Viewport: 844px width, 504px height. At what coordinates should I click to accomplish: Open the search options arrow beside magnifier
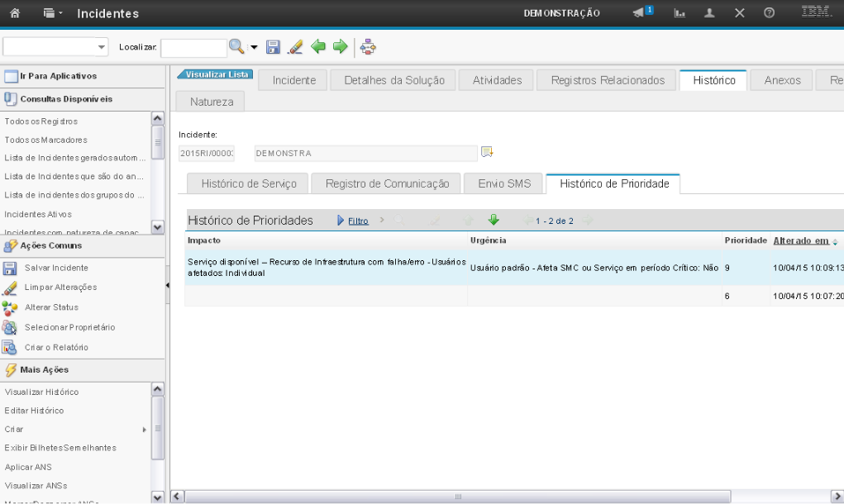coord(254,47)
